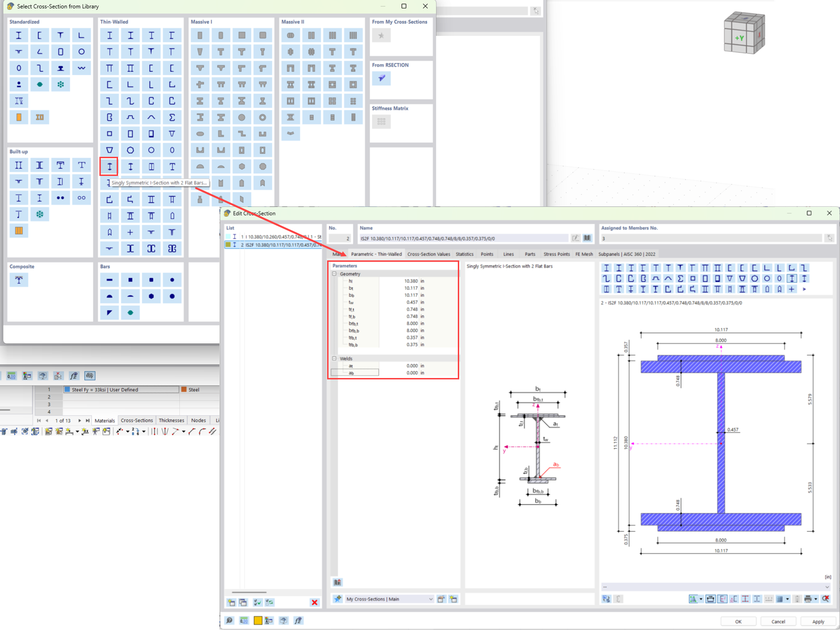Image resolution: width=840 pixels, height=630 pixels.
Task: Delete cross-section with red X in list panel
Action: pyautogui.click(x=315, y=602)
